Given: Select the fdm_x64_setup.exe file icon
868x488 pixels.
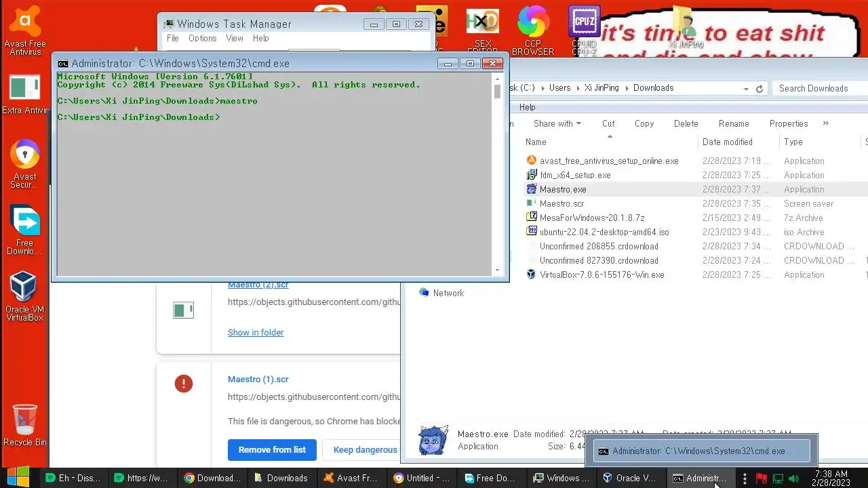Looking at the screenshot, I should click(x=532, y=175).
